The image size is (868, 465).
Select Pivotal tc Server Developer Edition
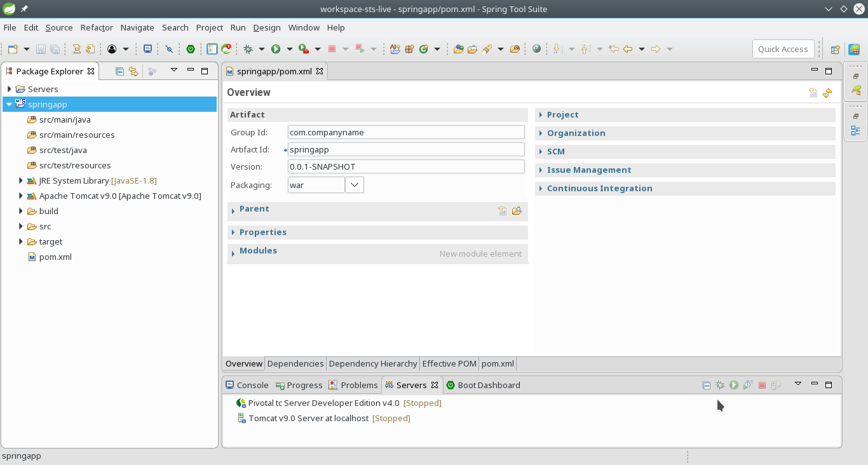point(339,403)
